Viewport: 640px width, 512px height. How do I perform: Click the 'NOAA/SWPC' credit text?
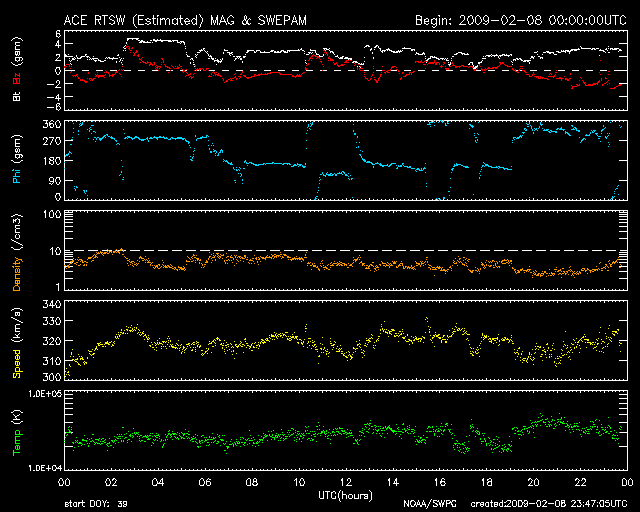coord(430,504)
